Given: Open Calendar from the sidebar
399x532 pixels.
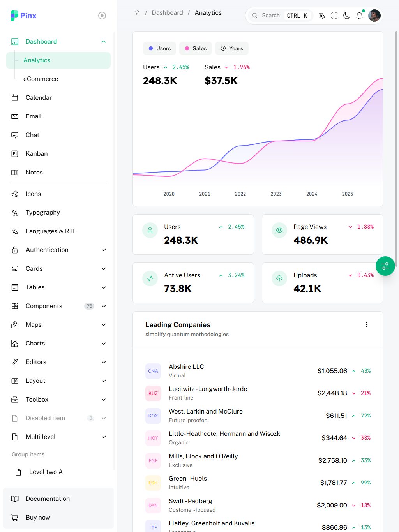Looking at the screenshot, I should point(58,98).
